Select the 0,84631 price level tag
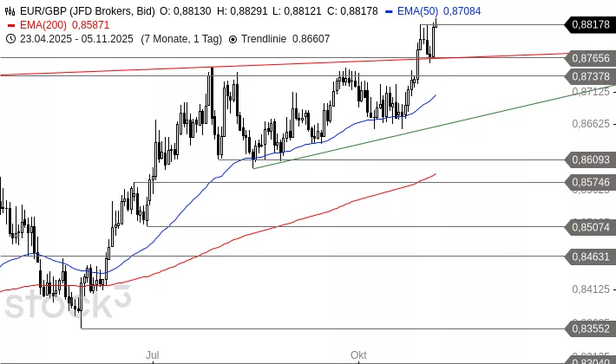 [x=590, y=257]
